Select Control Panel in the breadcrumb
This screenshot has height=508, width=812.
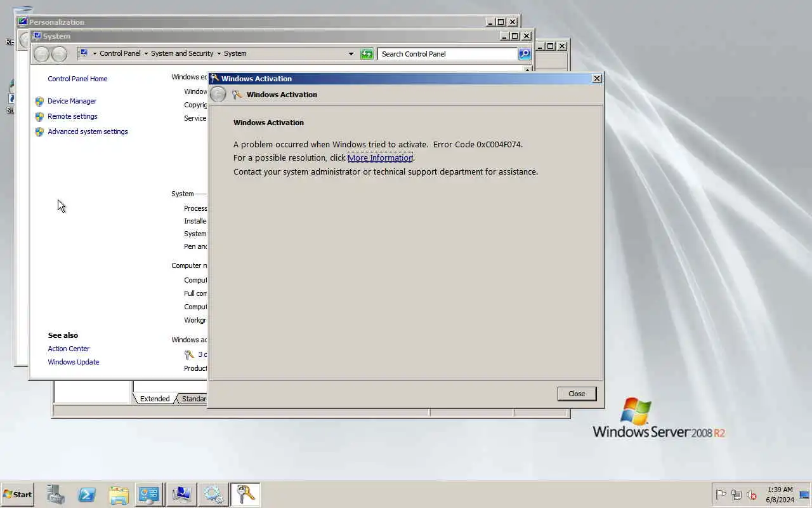(120, 54)
